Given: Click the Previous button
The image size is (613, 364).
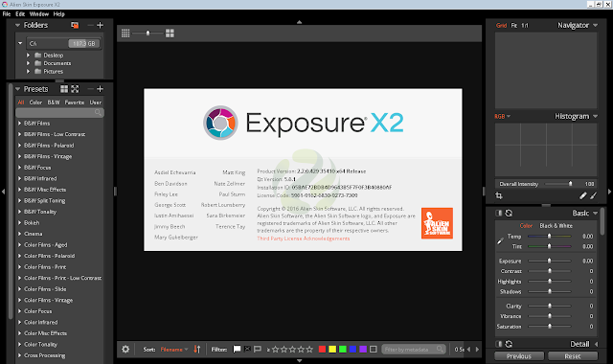Looking at the screenshot, I should point(519,356).
